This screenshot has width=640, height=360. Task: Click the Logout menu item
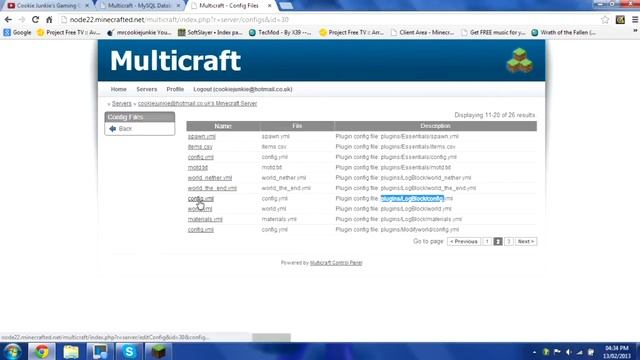[x=242, y=89]
